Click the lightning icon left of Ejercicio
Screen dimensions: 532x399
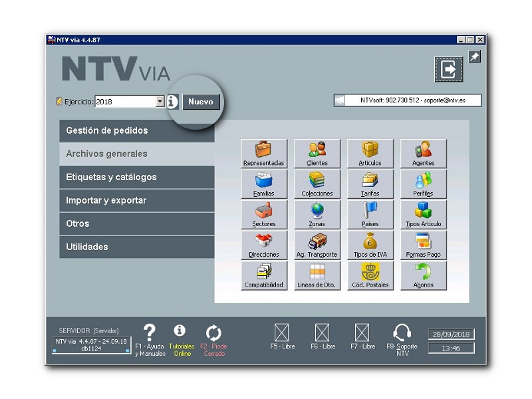(59, 102)
